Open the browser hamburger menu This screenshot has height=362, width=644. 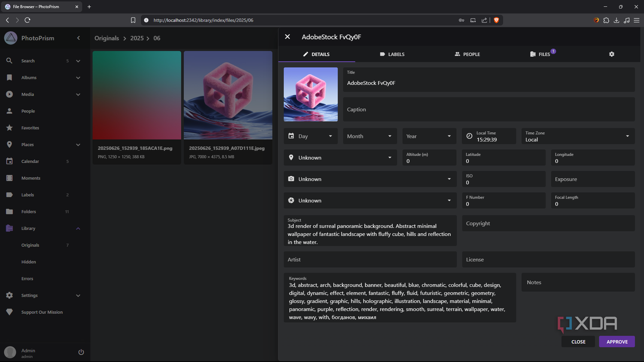[x=637, y=20]
